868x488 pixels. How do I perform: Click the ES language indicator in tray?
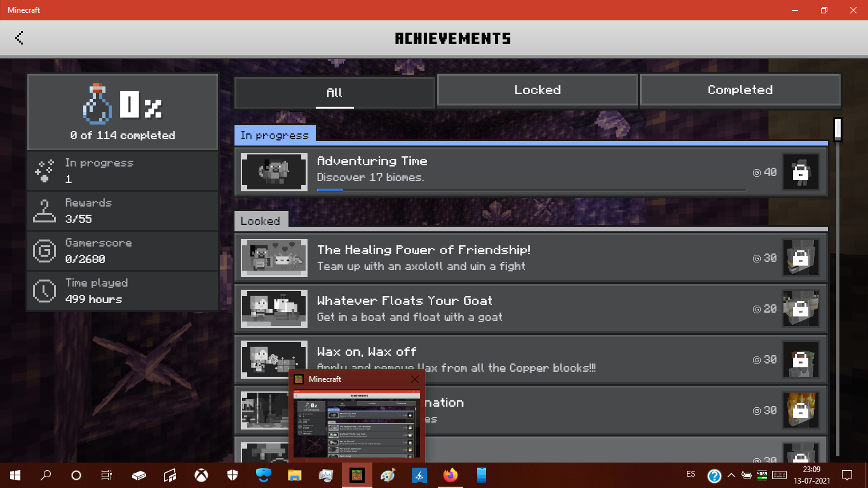691,474
